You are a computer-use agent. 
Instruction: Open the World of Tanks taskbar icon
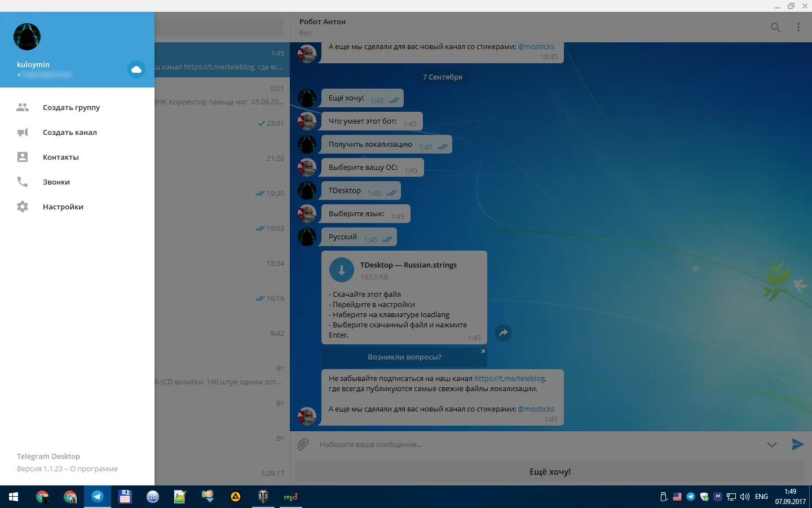(x=263, y=497)
